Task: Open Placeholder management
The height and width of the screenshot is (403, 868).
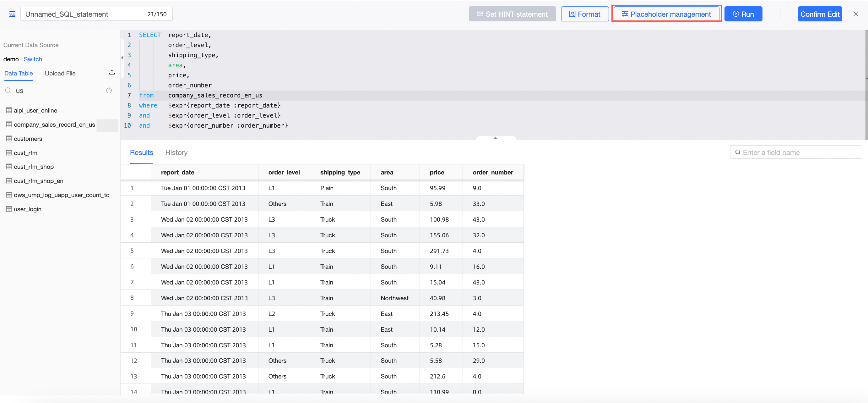Action: pos(666,14)
